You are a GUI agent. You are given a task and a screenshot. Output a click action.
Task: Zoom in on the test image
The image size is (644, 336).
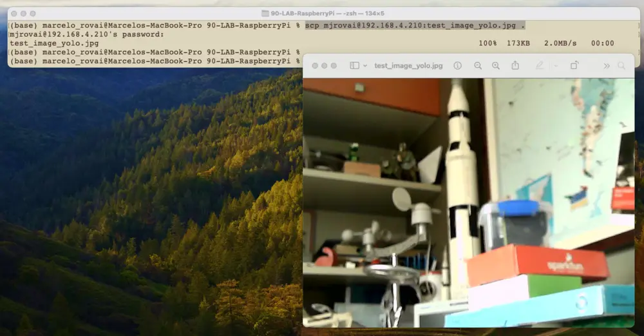coord(496,66)
